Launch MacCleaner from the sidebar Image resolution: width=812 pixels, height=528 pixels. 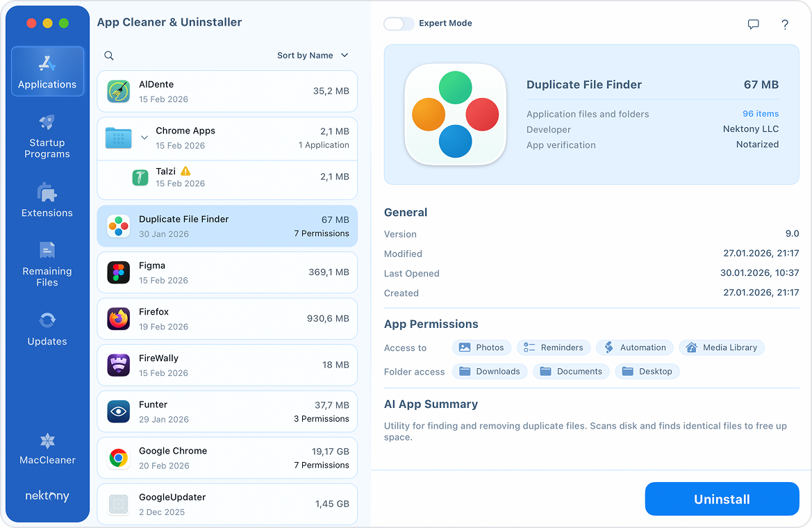pos(47,448)
